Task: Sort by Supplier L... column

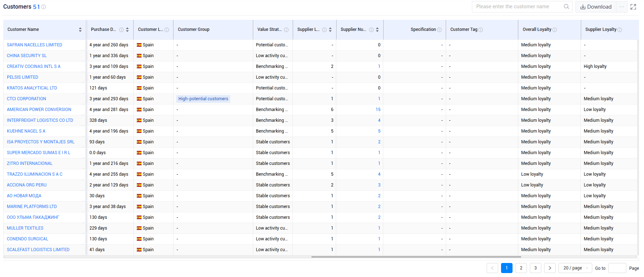Action: (330, 29)
